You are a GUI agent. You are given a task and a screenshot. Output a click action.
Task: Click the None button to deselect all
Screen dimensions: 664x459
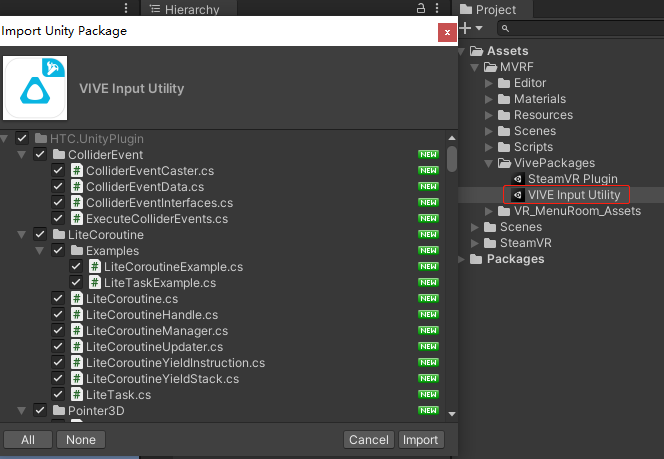tap(81, 440)
